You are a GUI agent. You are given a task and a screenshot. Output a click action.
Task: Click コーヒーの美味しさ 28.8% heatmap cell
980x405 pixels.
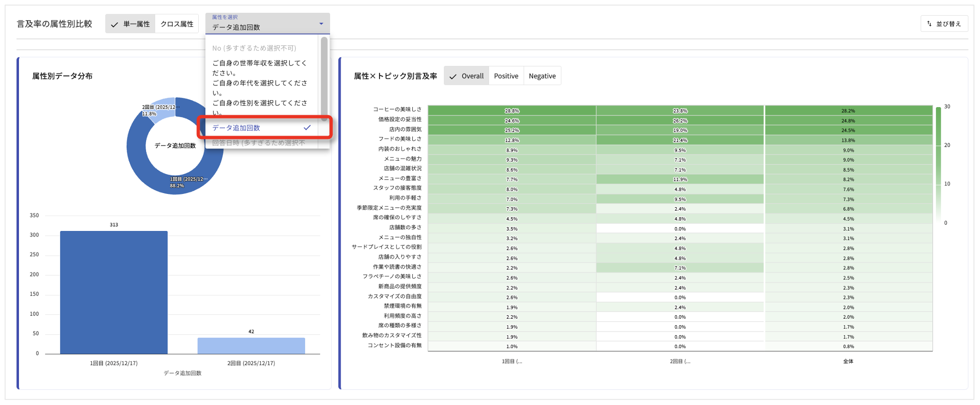(511, 110)
